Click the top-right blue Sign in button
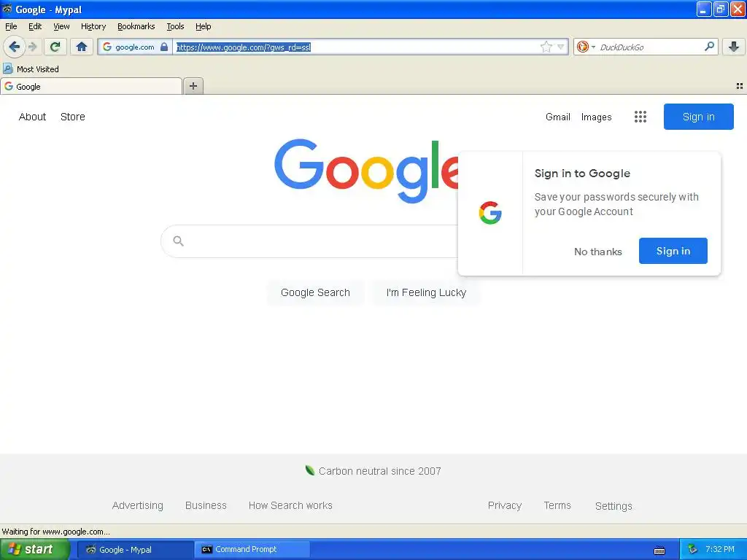This screenshot has width=747, height=560. pyautogui.click(x=698, y=117)
